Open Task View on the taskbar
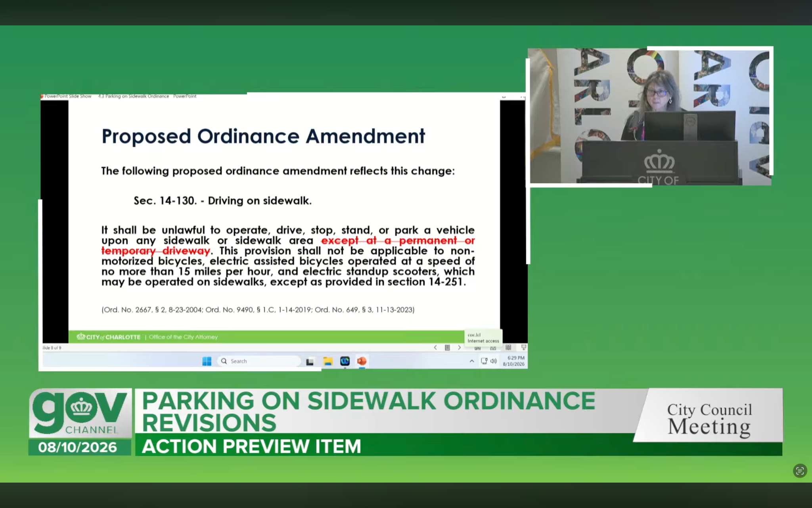 click(x=310, y=362)
